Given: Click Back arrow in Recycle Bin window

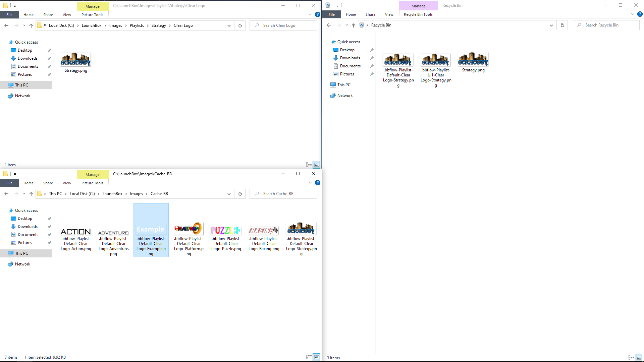Looking at the screenshot, I should (x=329, y=25).
